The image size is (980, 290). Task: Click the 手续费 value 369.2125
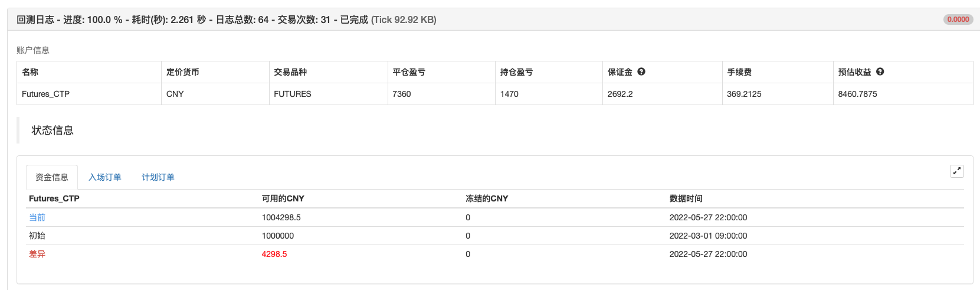click(744, 94)
